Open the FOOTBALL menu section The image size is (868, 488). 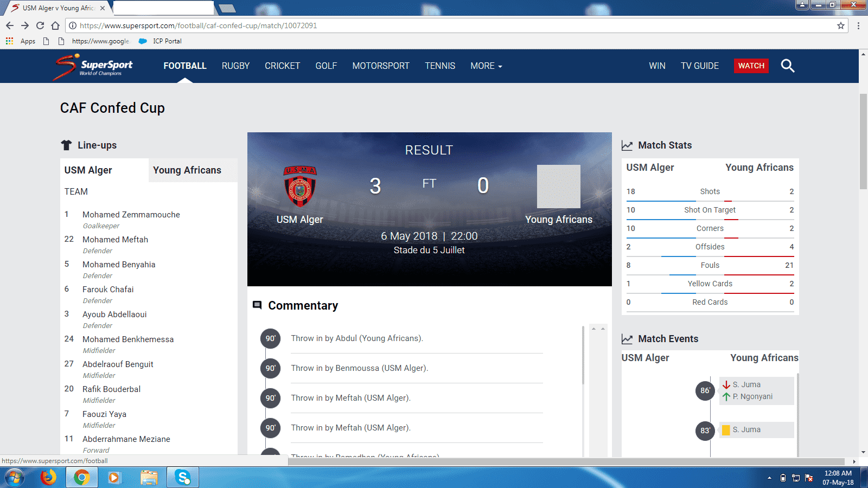tap(185, 66)
